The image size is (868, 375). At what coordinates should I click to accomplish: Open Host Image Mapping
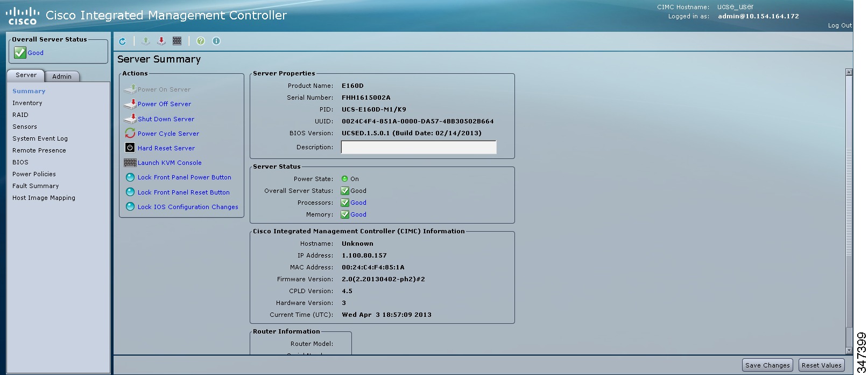(x=44, y=198)
